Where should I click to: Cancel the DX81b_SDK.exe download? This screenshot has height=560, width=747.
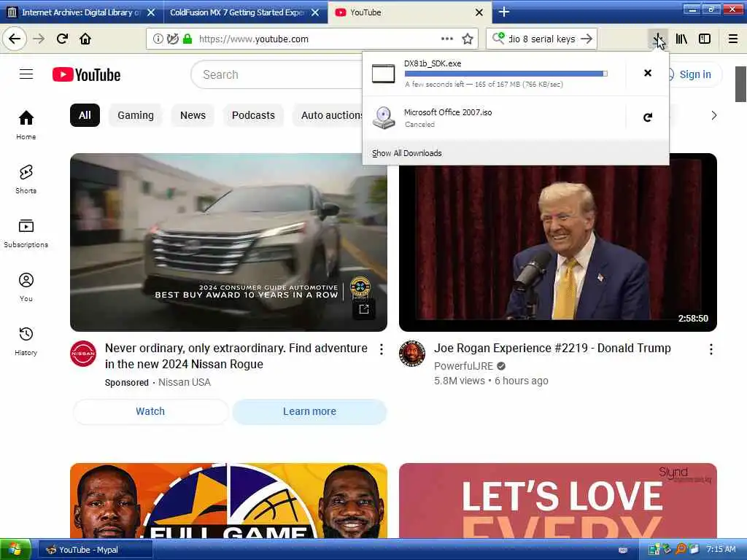point(648,73)
